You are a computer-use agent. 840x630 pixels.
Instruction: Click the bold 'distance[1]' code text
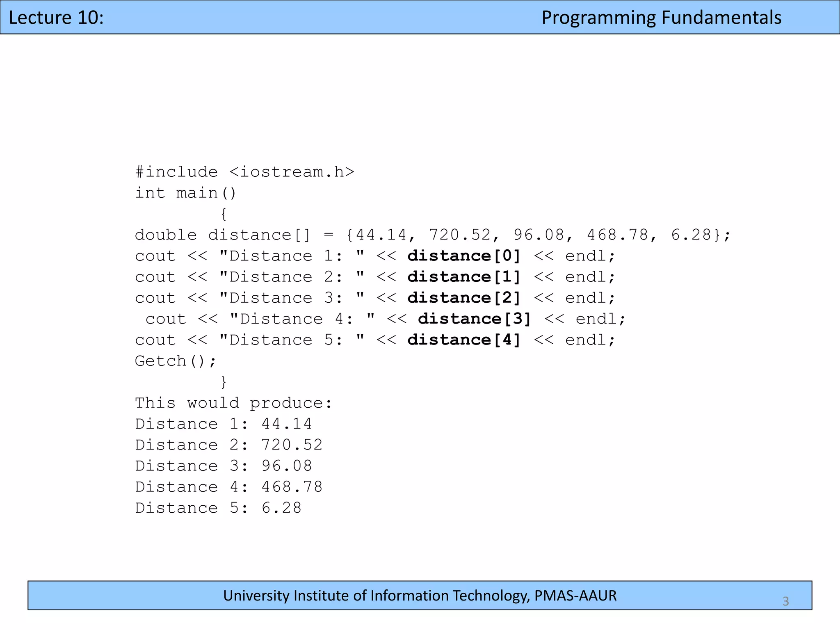(x=464, y=276)
